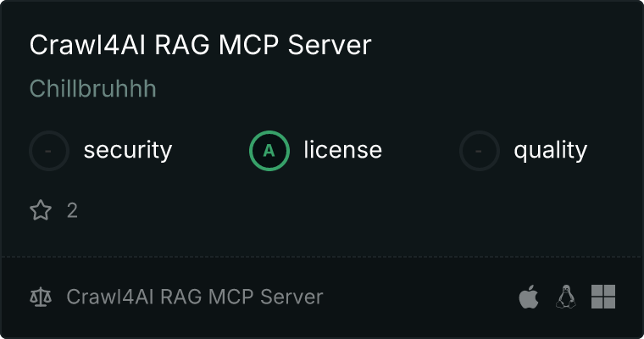Select the Apple macOS platform icon
Viewport: 644px width, 339px height.
(529, 297)
